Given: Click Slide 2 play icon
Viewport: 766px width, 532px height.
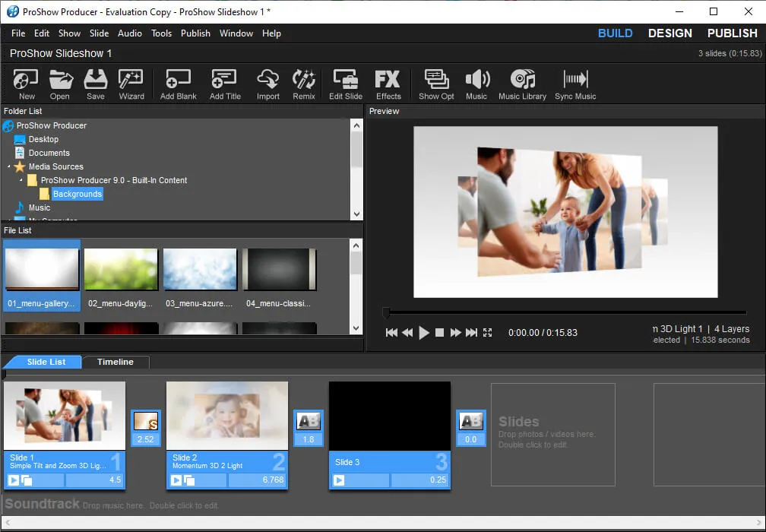Looking at the screenshot, I should 176,480.
